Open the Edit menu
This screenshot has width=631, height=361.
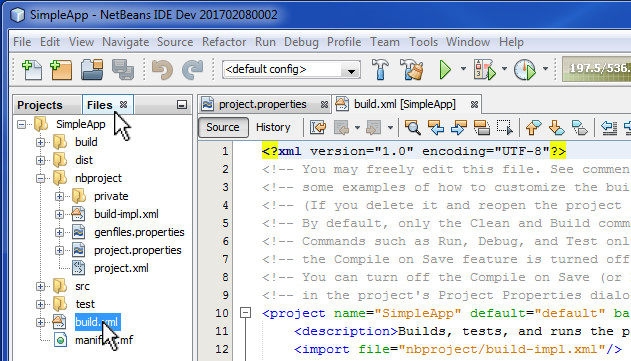pos(50,42)
